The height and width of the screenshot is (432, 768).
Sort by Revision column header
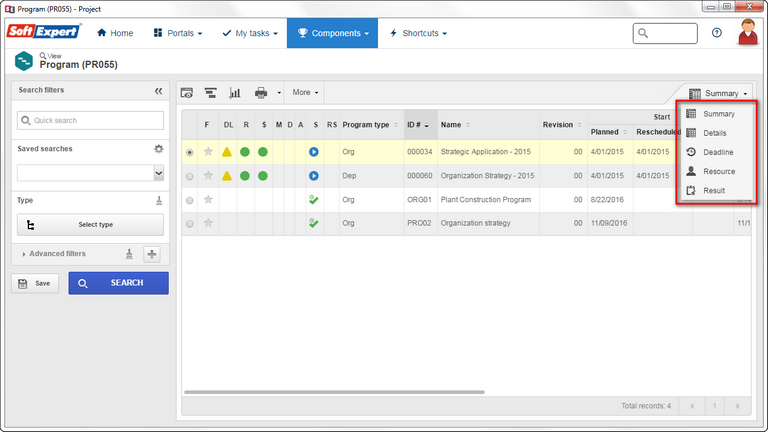563,125
